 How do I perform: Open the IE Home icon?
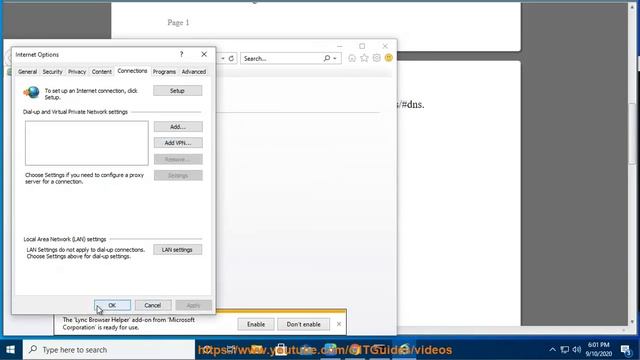[x=352, y=58]
